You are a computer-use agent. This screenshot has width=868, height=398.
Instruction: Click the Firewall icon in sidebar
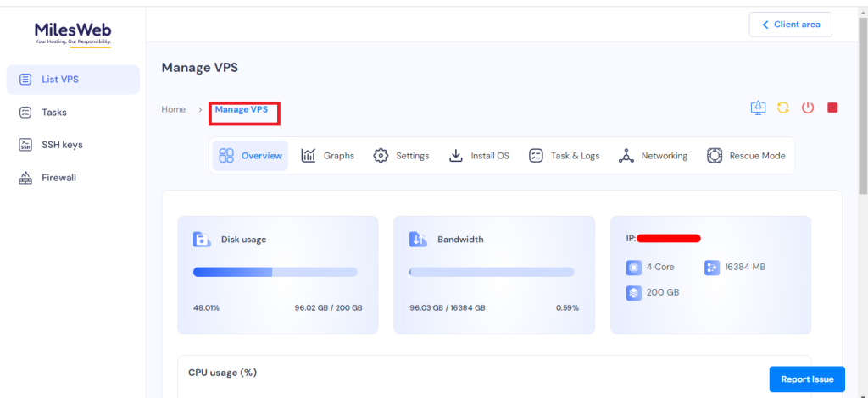[25, 178]
